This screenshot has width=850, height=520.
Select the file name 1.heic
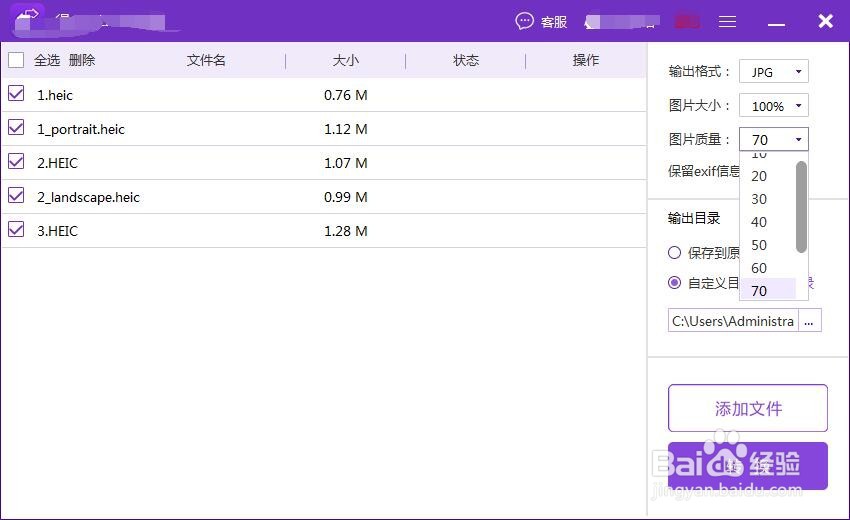(x=55, y=95)
